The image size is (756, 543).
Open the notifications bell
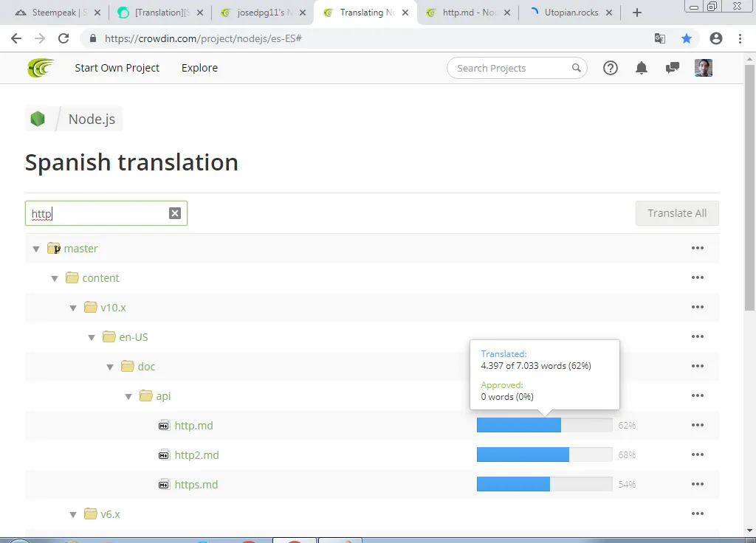click(x=642, y=68)
